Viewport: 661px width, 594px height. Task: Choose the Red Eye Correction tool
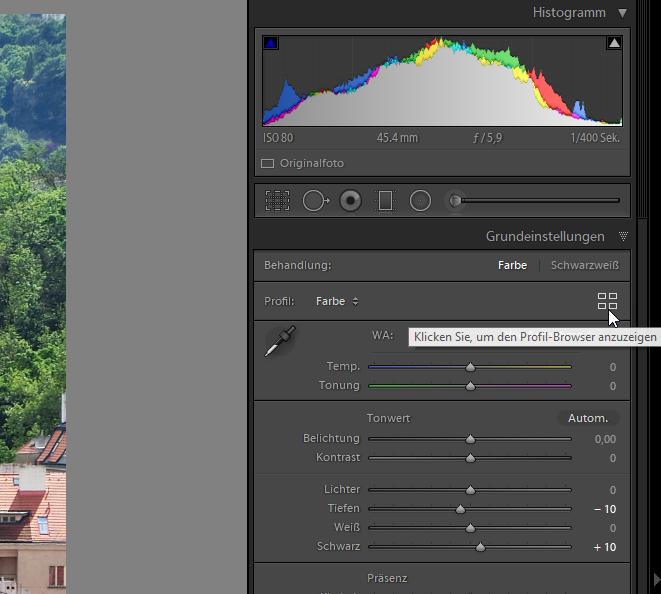coord(350,201)
